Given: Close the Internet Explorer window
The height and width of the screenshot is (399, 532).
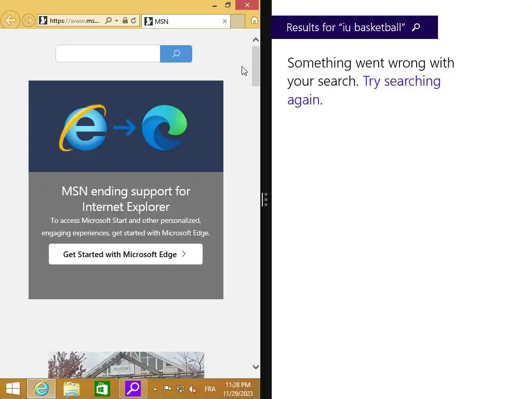Looking at the screenshot, I should point(247,5).
